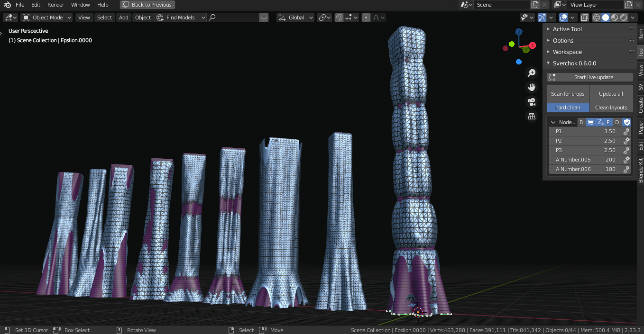This screenshot has width=644, height=334.
Task: Switch to rendered shading
Action: pyautogui.click(x=624, y=18)
